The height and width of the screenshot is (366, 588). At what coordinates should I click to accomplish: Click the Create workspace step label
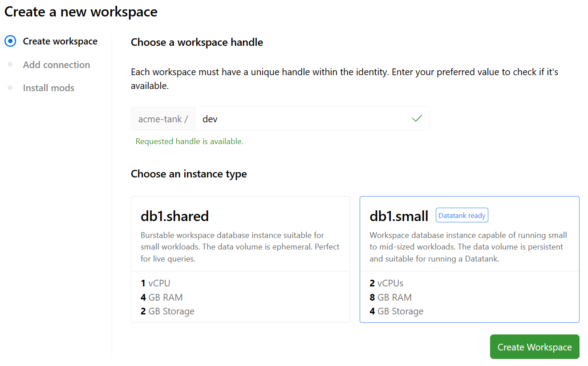tap(60, 41)
